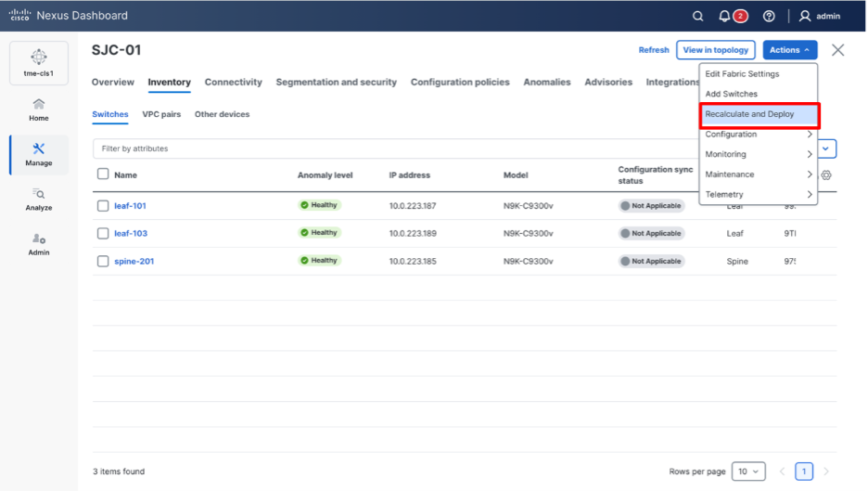Open Integrations tab
The image size is (868, 491).
pos(672,82)
